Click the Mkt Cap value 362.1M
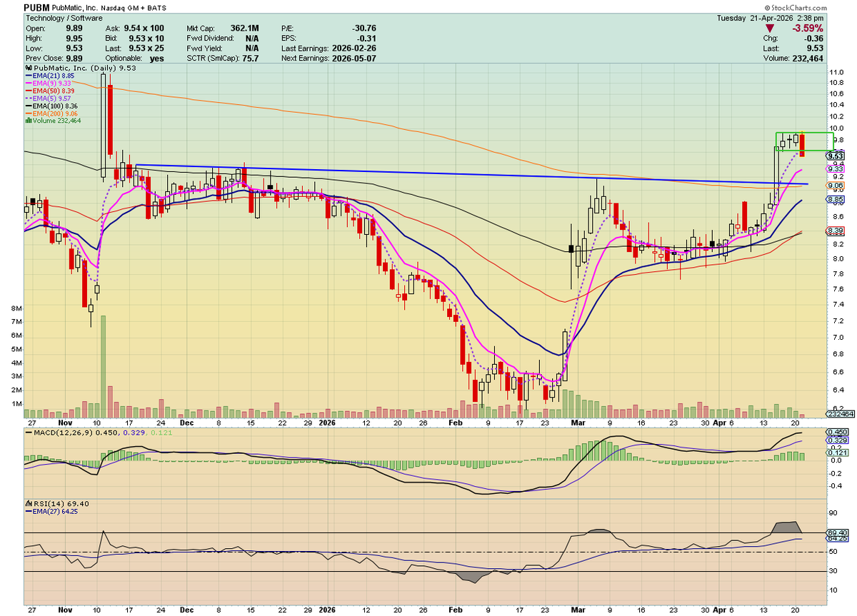This screenshot has width=857, height=616. (244, 29)
